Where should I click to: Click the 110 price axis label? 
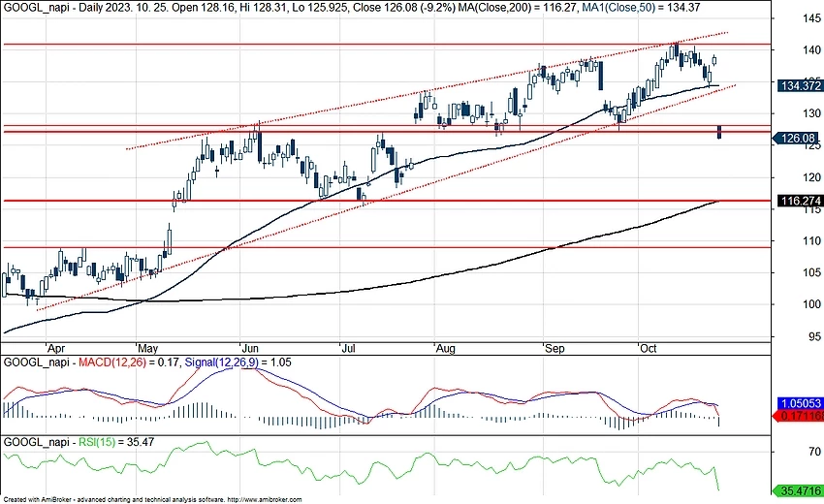point(811,240)
